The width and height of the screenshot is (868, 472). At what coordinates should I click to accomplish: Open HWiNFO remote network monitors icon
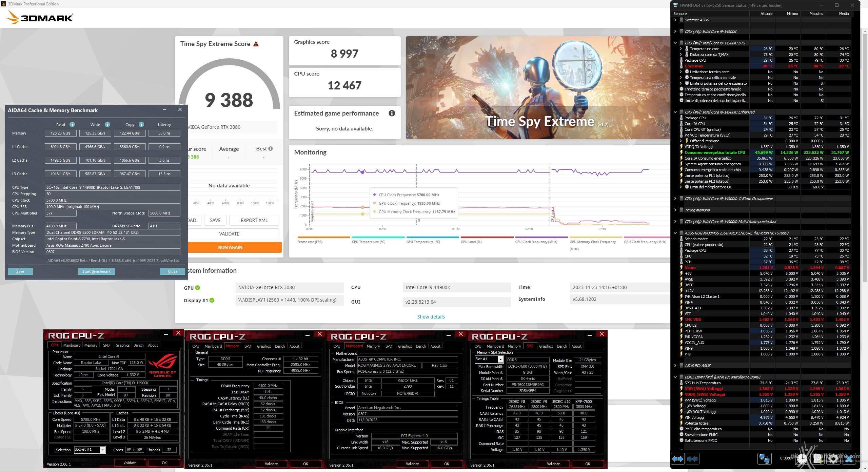pyautogui.click(x=764, y=459)
